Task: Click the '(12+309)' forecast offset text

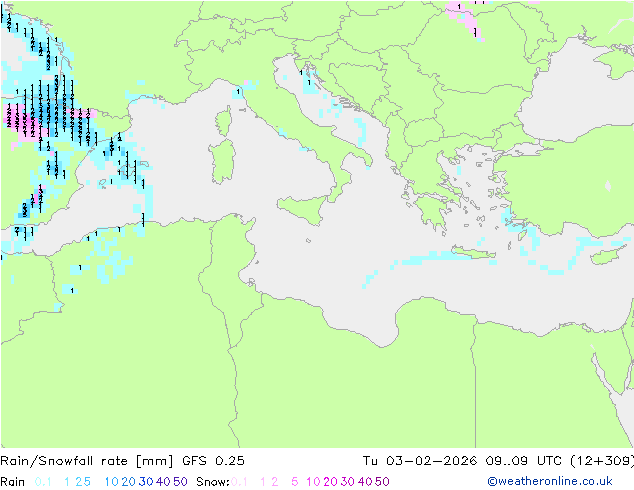Action: pos(602,461)
